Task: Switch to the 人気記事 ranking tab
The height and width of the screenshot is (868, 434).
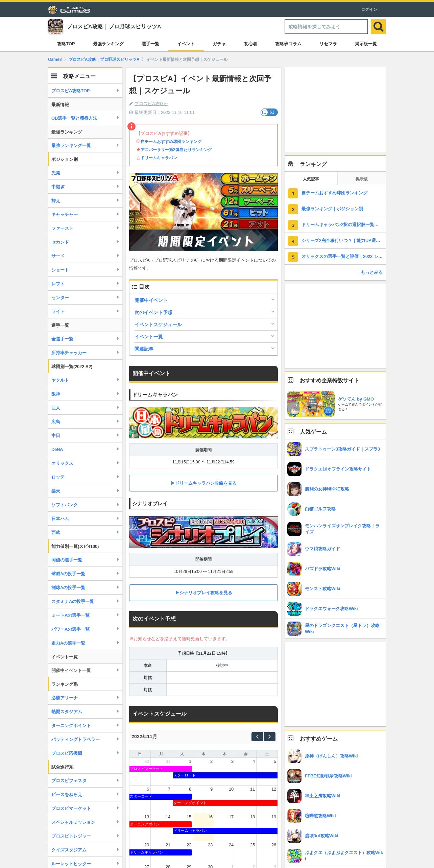Action: (x=311, y=179)
